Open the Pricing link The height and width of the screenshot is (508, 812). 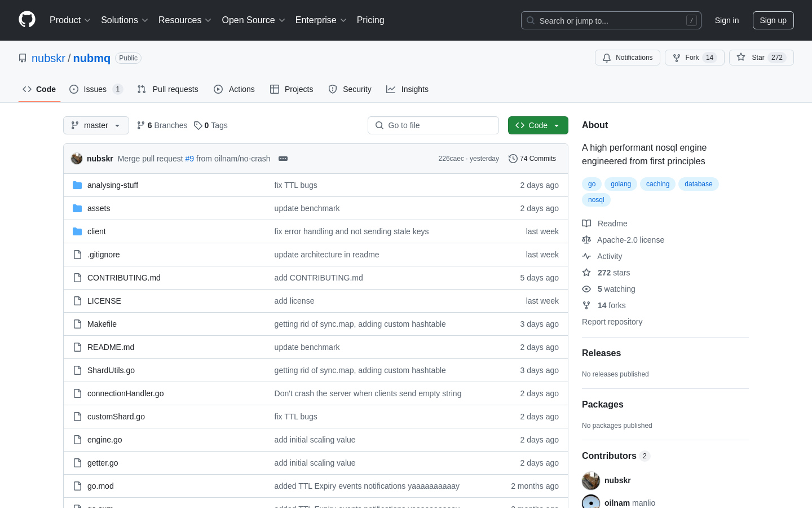pyautogui.click(x=370, y=20)
